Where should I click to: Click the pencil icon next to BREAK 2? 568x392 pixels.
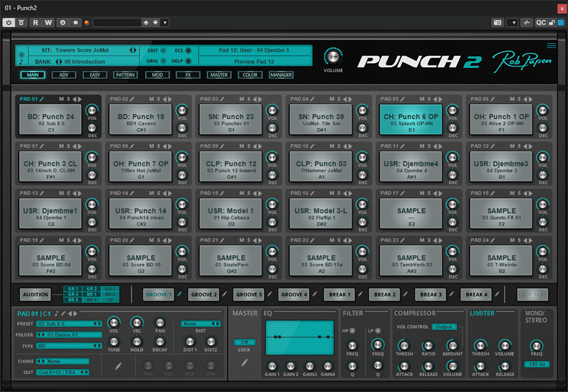(x=405, y=294)
